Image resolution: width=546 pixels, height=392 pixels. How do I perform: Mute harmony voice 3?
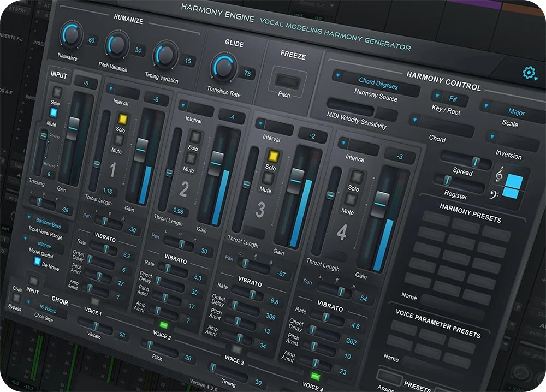[268, 178]
